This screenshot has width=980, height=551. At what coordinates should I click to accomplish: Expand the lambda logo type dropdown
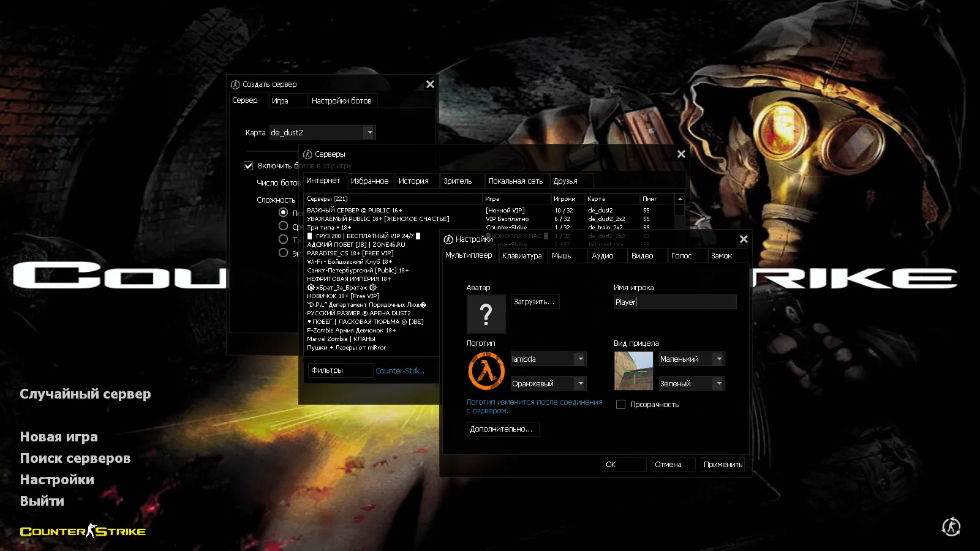pyautogui.click(x=580, y=359)
